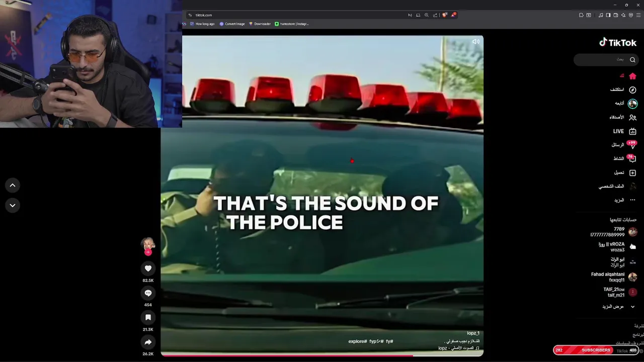The image size is (644, 362).
Task: Click the 82.5K likes count
Action: coord(148,281)
